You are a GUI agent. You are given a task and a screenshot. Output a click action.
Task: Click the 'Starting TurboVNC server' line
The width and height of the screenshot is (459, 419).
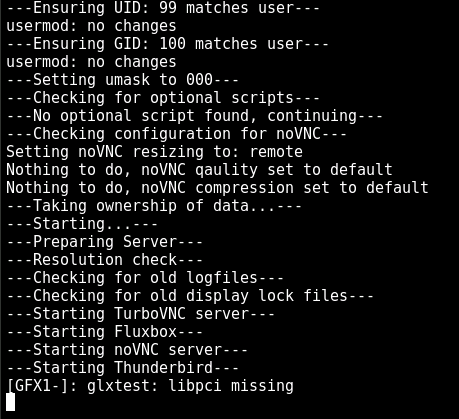tap(140, 314)
